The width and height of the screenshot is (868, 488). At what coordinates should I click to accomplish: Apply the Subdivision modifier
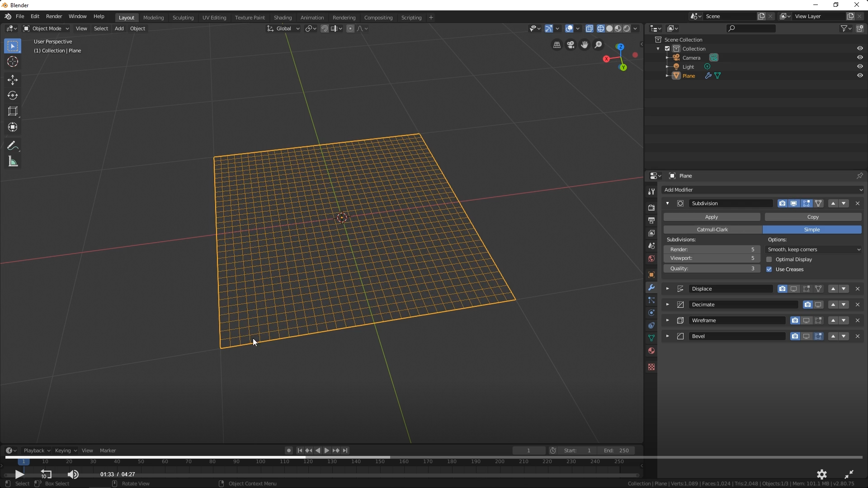(x=712, y=217)
